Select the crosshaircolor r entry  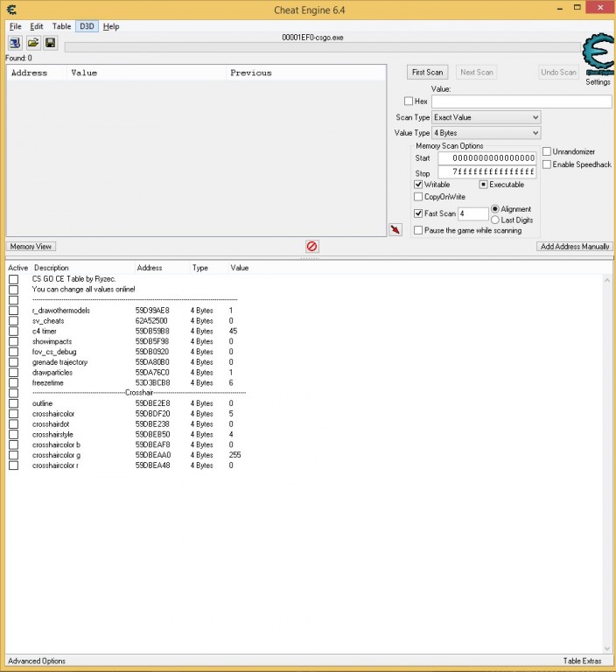[55, 465]
